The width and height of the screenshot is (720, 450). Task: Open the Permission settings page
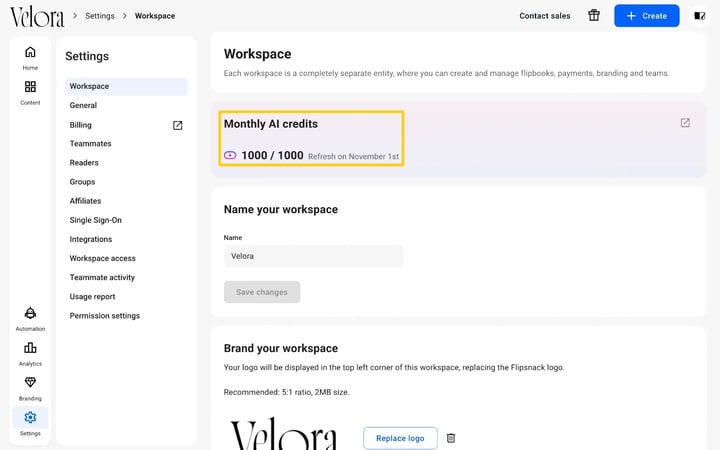pos(105,316)
